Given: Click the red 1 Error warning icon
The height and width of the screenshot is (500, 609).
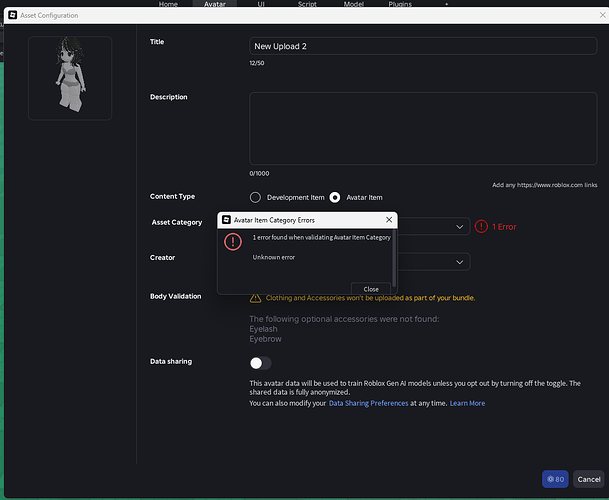Looking at the screenshot, I should [481, 226].
